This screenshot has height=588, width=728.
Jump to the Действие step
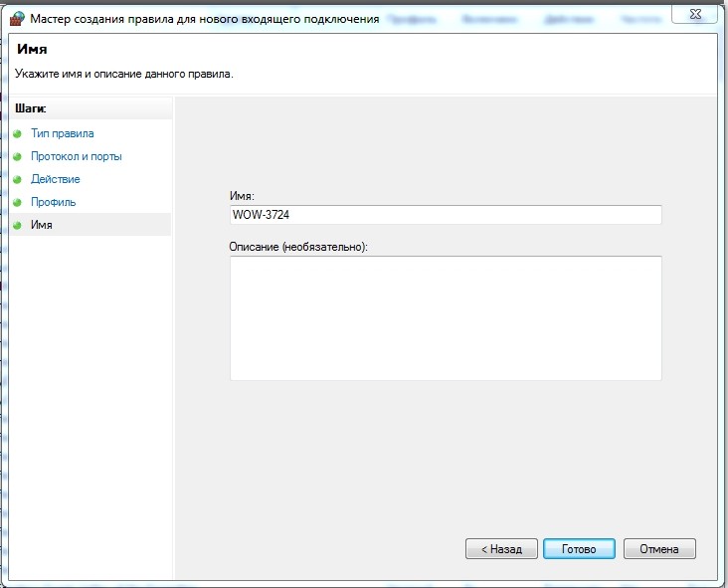click(x=56, y=180)
